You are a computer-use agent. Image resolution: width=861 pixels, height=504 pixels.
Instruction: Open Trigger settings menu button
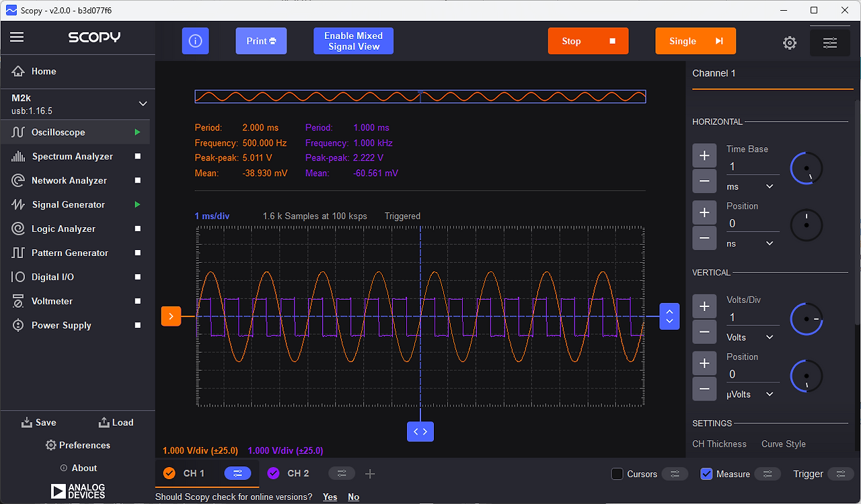tap(841, 474)
